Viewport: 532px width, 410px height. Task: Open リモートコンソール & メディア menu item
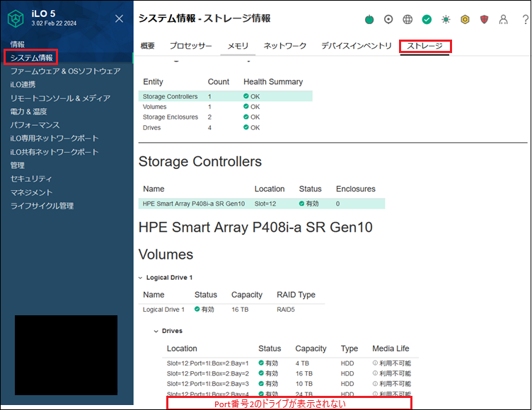60,98
